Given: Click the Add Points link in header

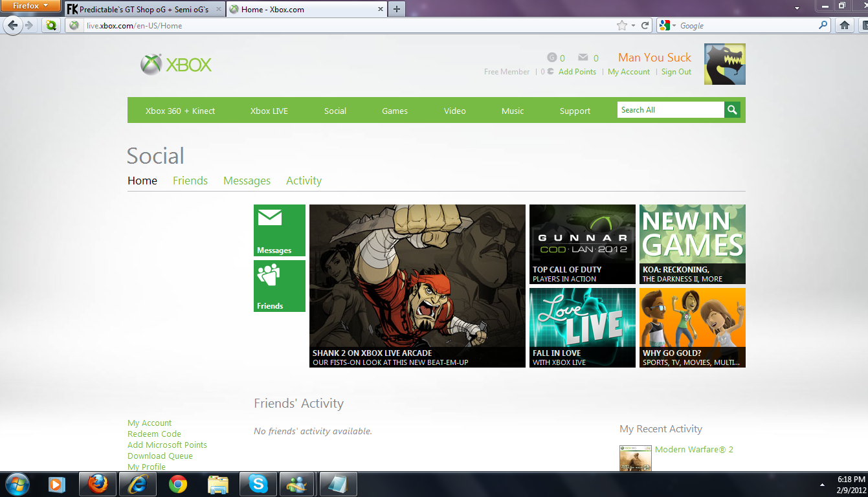Looking at the screenshot, I should point(577,72).
